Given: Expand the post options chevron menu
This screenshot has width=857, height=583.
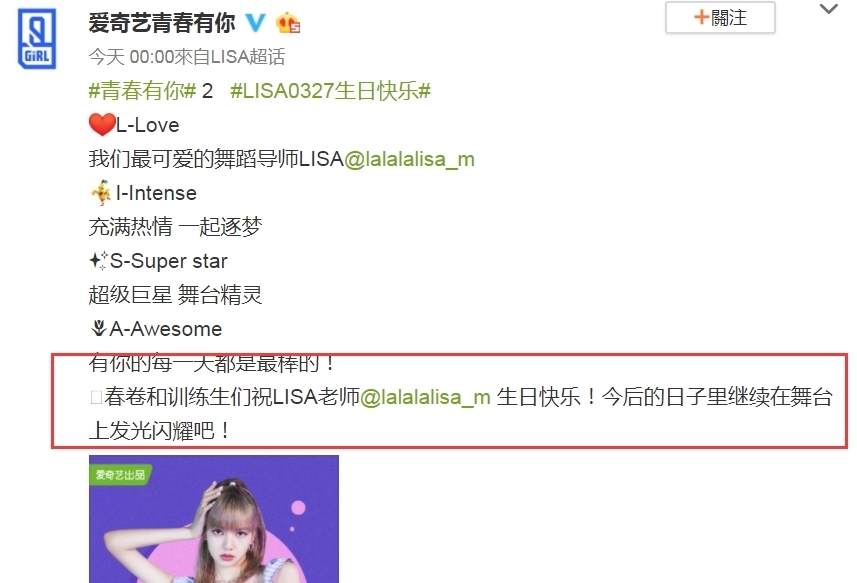Looking at the screenshot, I should coord(829,9).
